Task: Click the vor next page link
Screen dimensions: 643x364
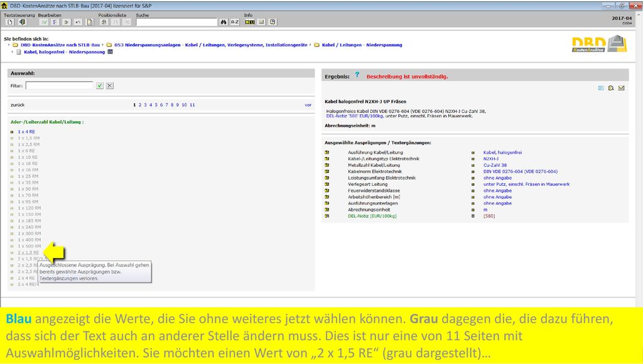Action: (308, 105)
